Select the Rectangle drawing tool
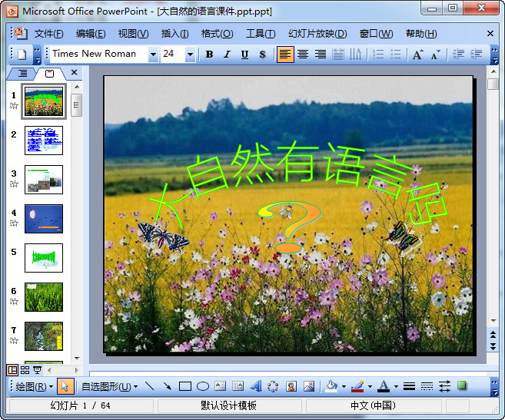 pos(185,386)
